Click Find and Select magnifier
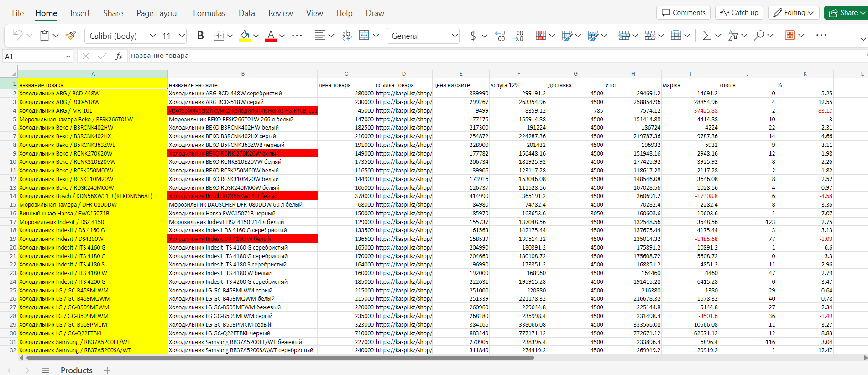Image resolution: width=868 pixels, height=375 pixels. click(x=759, y=36)
